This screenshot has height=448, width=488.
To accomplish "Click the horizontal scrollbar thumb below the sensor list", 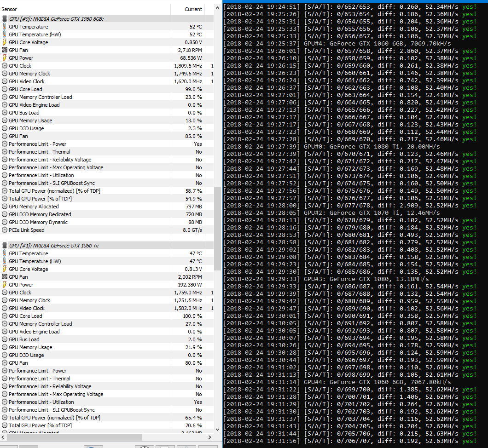I will click(74, 437).
